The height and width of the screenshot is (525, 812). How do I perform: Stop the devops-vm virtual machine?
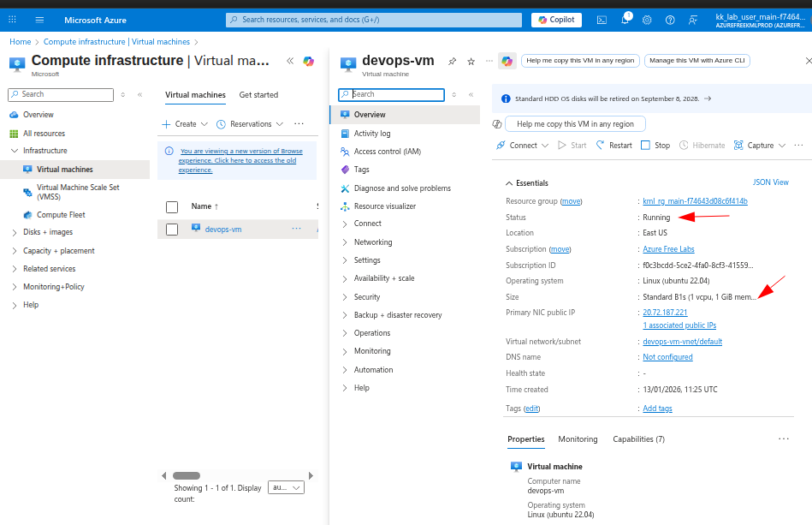(x=655, y=146)
